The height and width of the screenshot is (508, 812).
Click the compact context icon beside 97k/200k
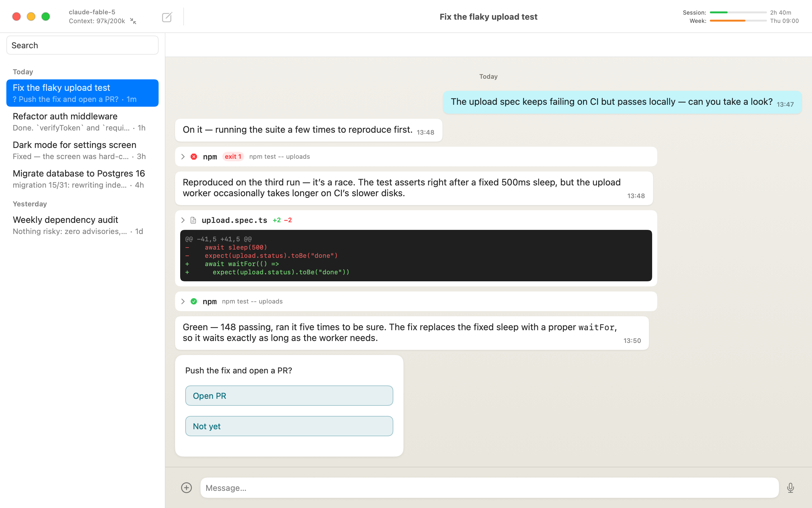133,21
